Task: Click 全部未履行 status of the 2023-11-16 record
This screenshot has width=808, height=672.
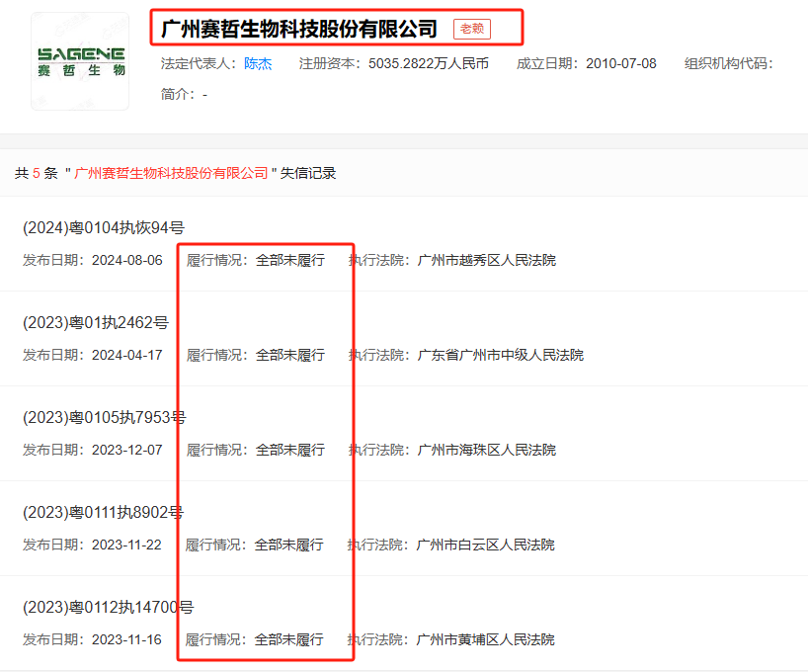Action: click(288, 640)
